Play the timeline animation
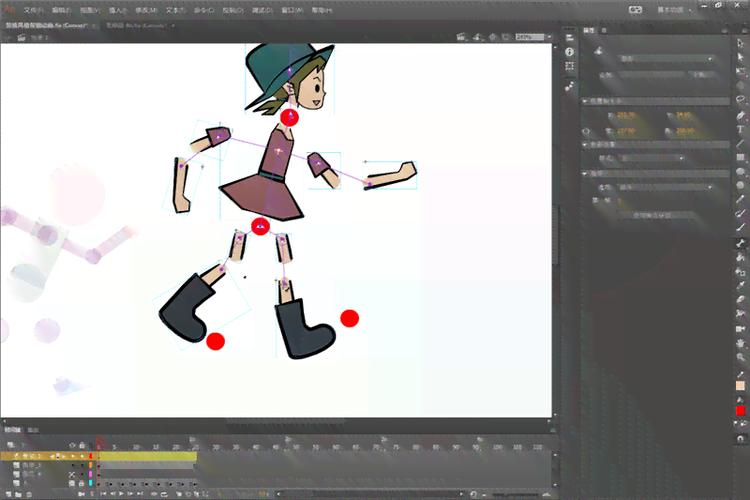The height and width of the screenshot is (500, 750). (x=121, y=494)
